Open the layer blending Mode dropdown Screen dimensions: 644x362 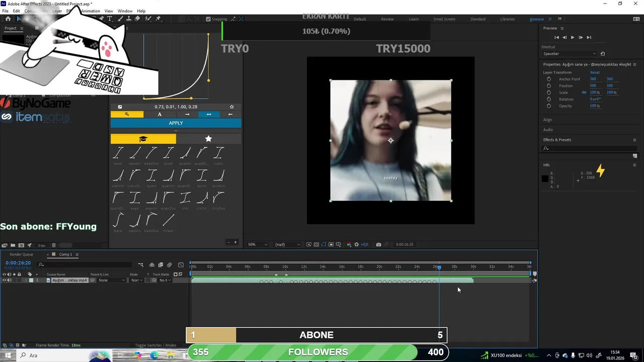[x=137, y=280]
